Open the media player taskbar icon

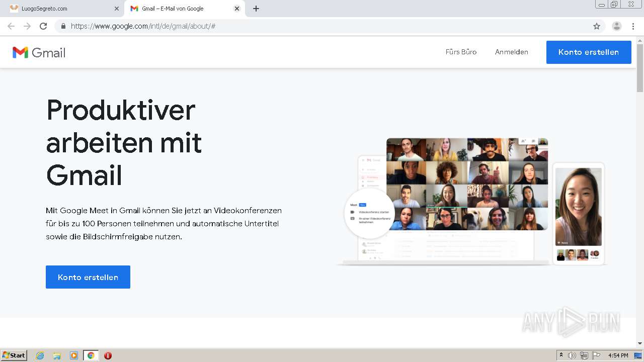(x=74, y=355)
